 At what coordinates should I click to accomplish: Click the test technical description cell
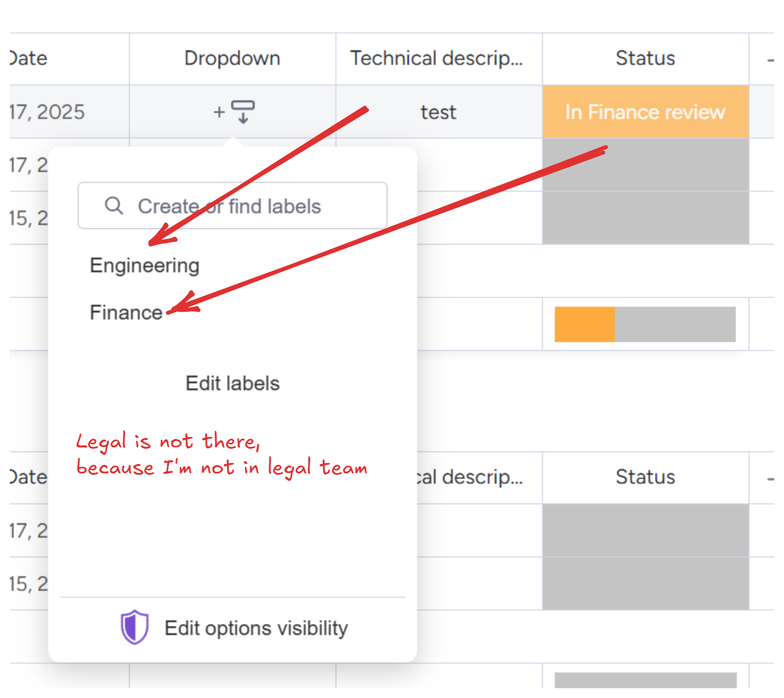pyautogui.click(x=438, y=112)
